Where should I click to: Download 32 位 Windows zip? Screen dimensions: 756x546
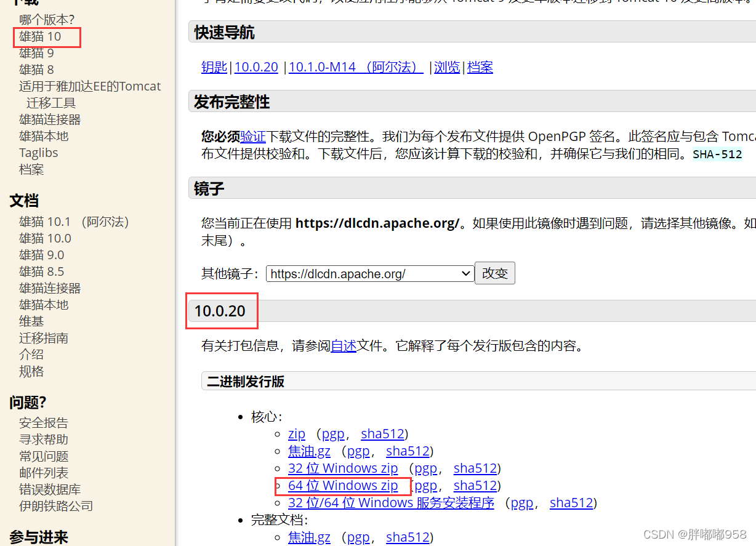click(343, 468)
